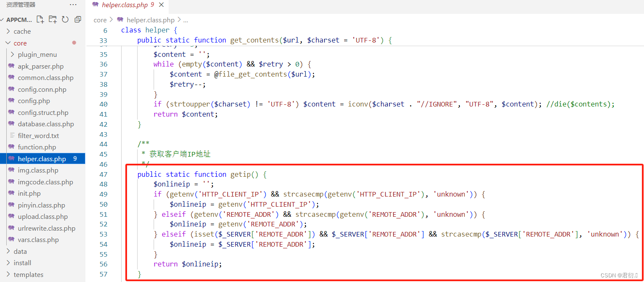This screenshot has width=644, height=282.
Task: Click the PHP elephant icon on the editor tab
Action: point(95,5)
